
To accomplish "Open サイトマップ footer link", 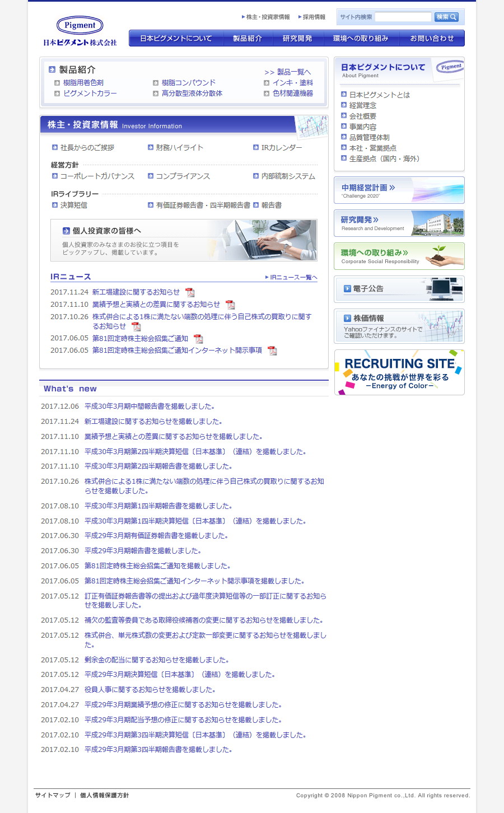I will [53, 795].
